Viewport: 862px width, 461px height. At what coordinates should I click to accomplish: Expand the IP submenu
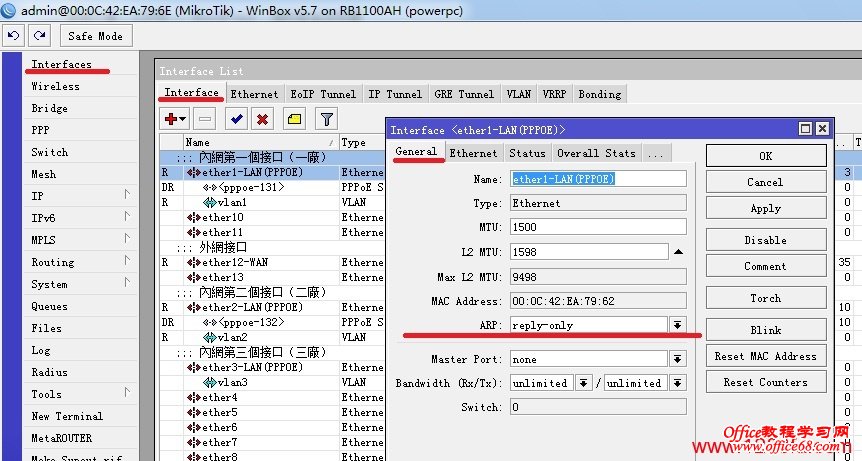click(127, 195)
